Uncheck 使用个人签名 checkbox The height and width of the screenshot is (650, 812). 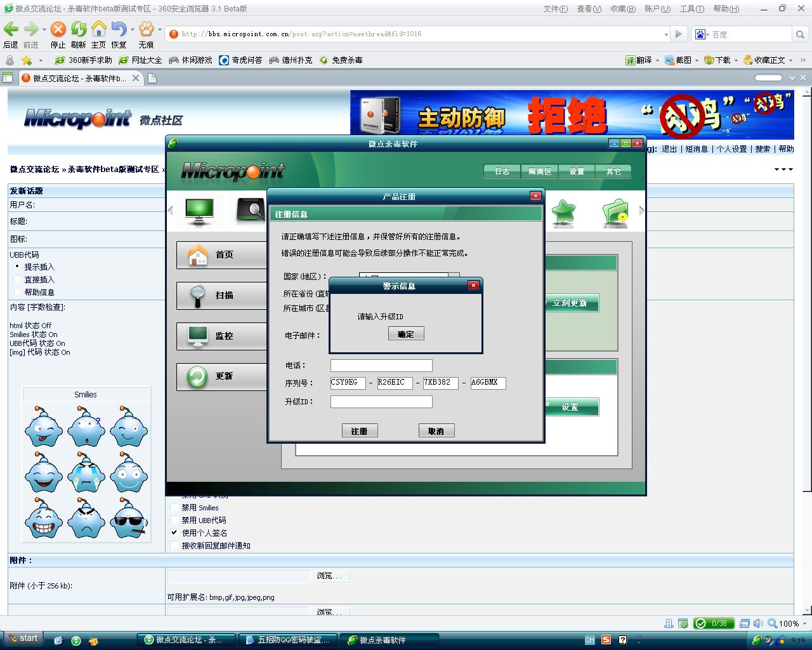click(174, 533)
